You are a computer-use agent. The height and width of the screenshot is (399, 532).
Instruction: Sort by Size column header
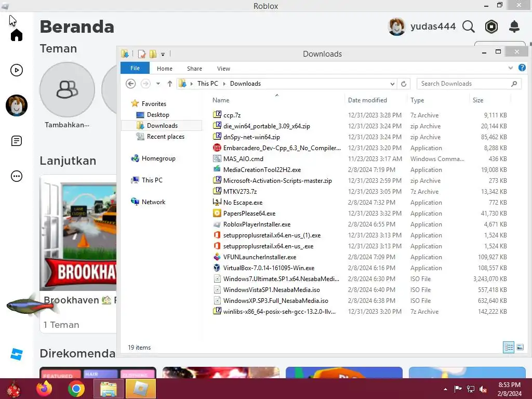(490, 100)
